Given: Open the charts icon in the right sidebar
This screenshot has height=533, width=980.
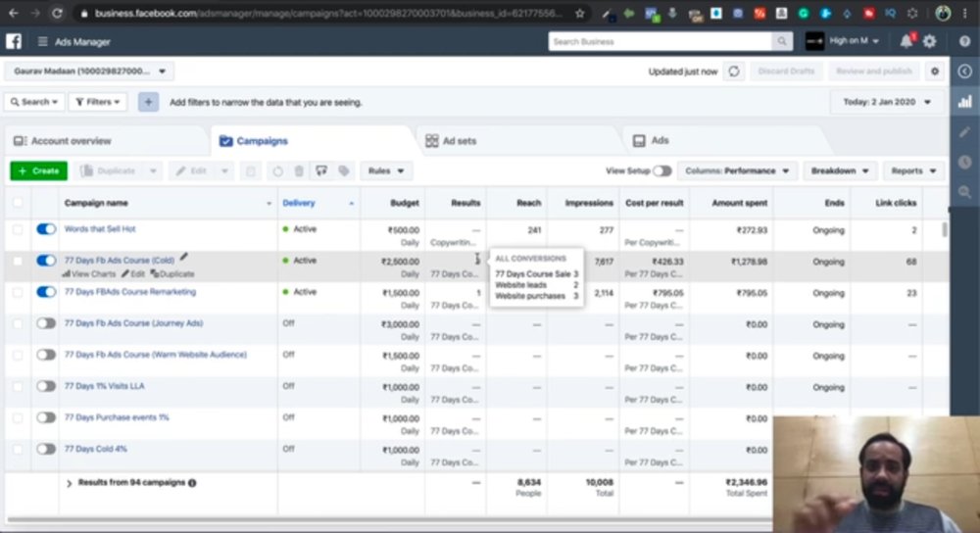Looking at the screenshot, I should [965, 101].
